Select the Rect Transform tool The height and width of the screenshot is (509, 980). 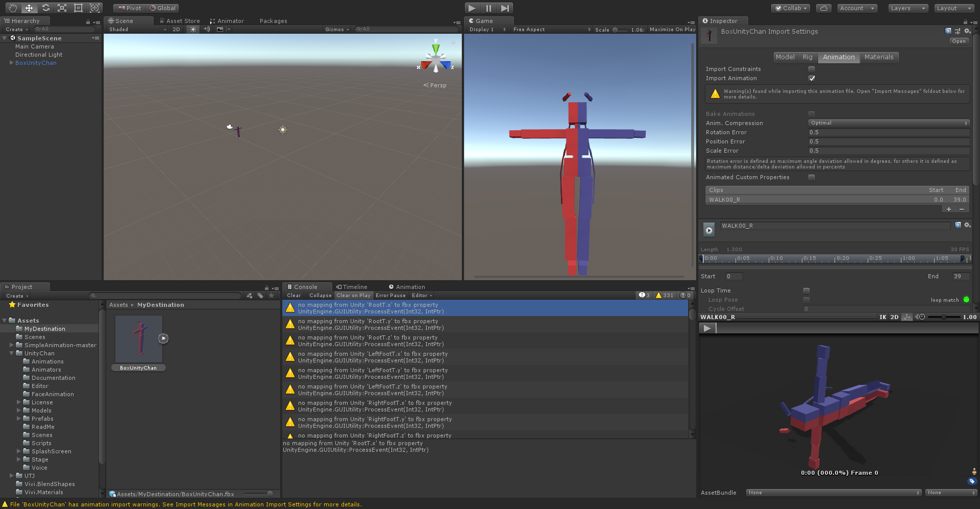click(78, 8)
